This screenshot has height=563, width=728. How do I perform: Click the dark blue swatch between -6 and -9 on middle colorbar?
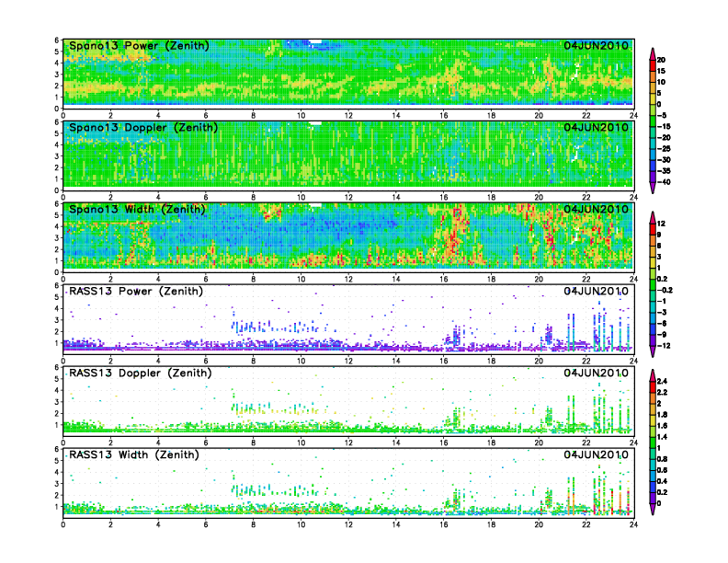(653, 329)
